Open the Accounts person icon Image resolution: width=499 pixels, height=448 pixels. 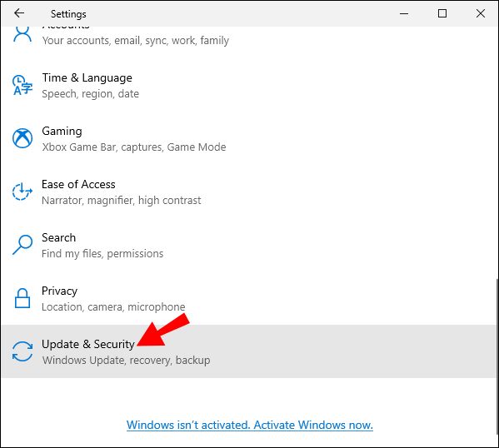pyautogui.click(x=22, y=34)
